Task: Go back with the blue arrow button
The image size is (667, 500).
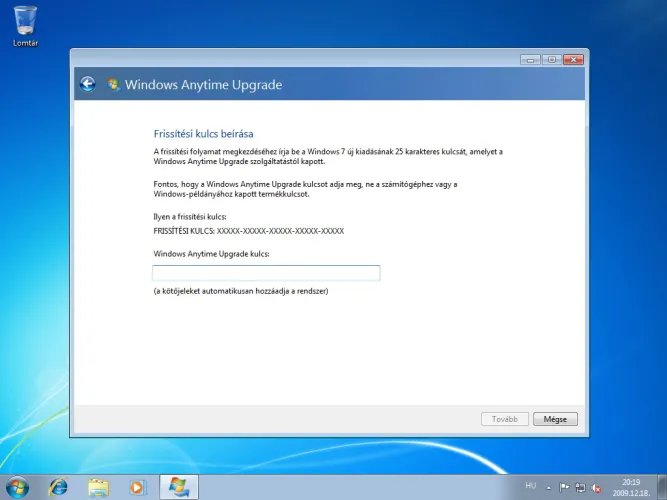Action: (x=88, y=84)
